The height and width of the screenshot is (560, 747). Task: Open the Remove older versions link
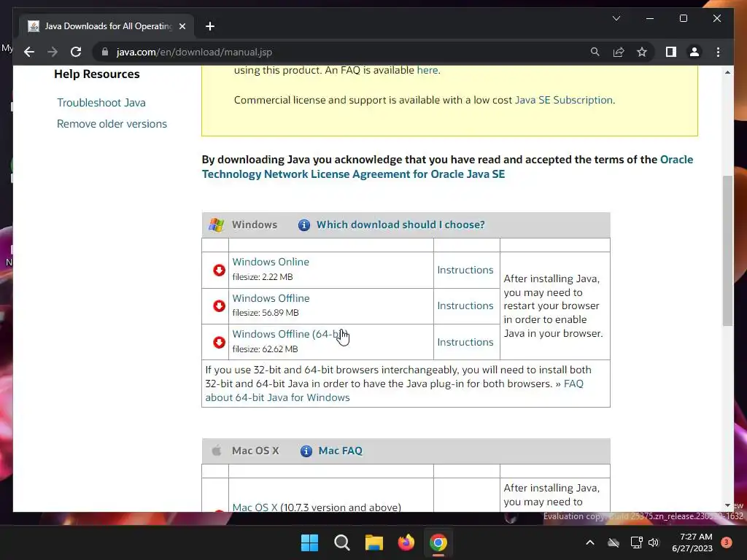[112, 124]
